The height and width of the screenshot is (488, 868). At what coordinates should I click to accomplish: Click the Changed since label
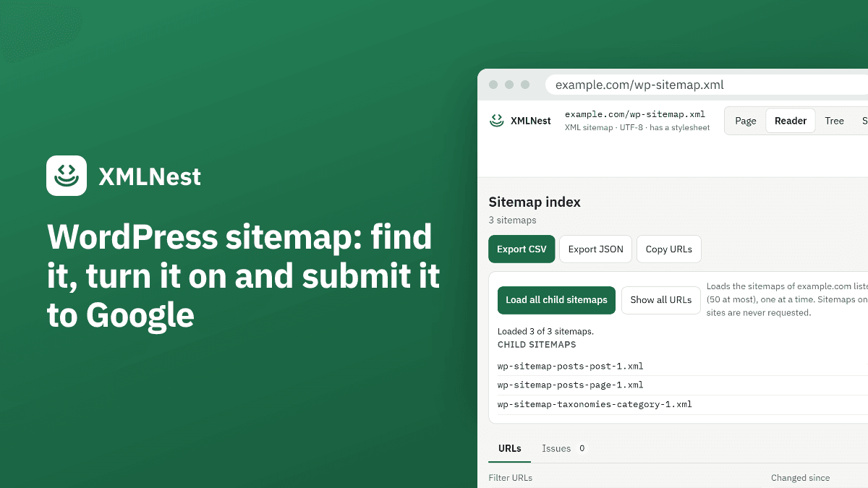[801, 478]
